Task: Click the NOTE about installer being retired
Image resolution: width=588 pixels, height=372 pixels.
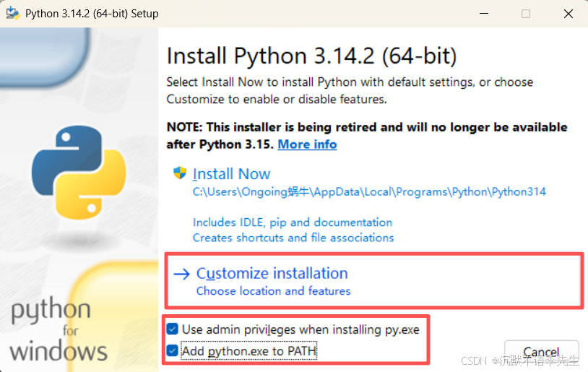Action: pos(367,136)
